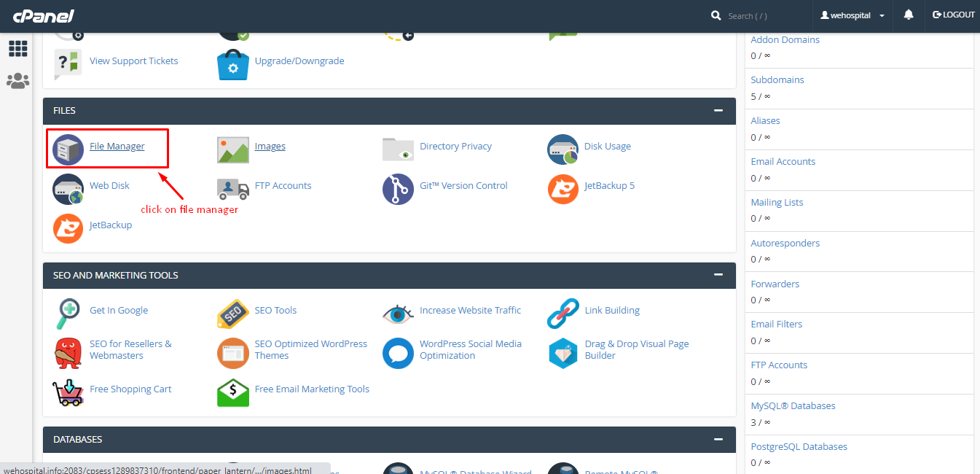
Task: Open the wehospital account dropdown
Action: (x=852, y=15)
